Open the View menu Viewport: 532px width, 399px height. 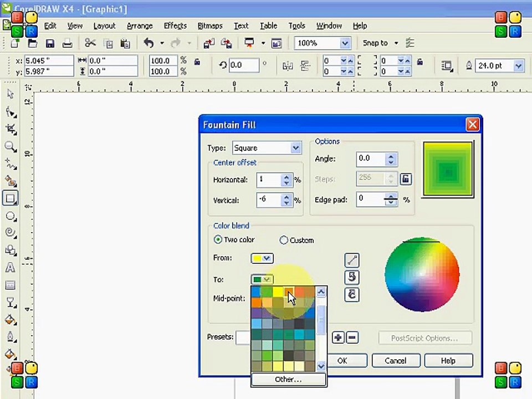tap(75, 26)
